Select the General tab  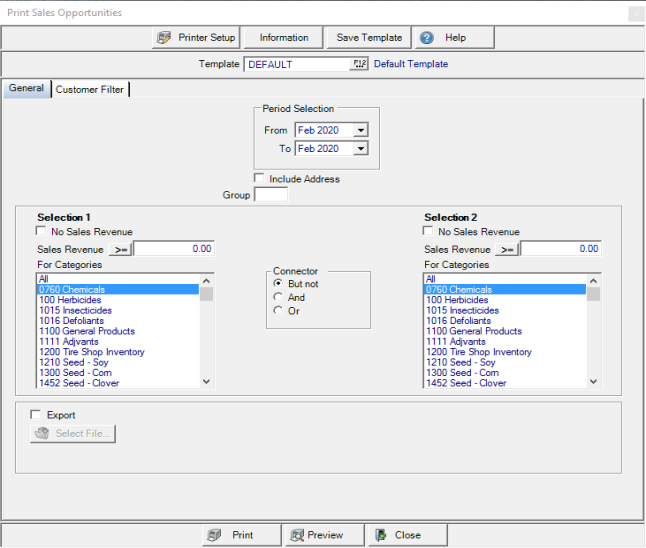(x=26, y=88)
